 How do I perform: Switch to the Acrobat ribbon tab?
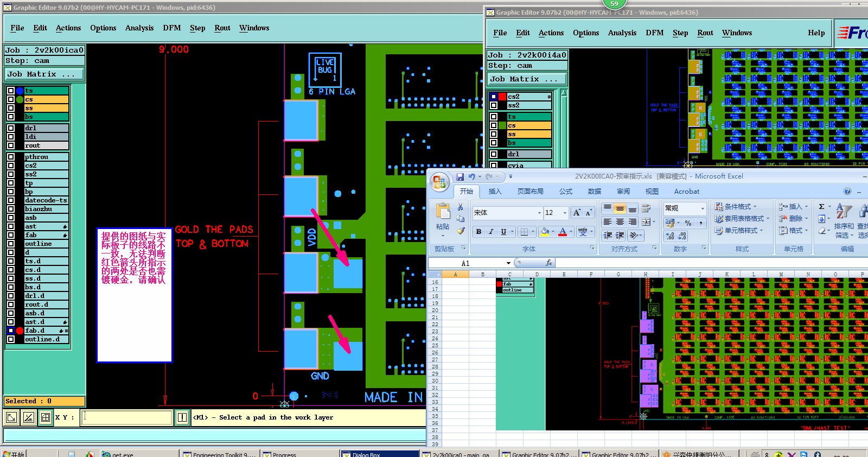click(x=687, y=192)
